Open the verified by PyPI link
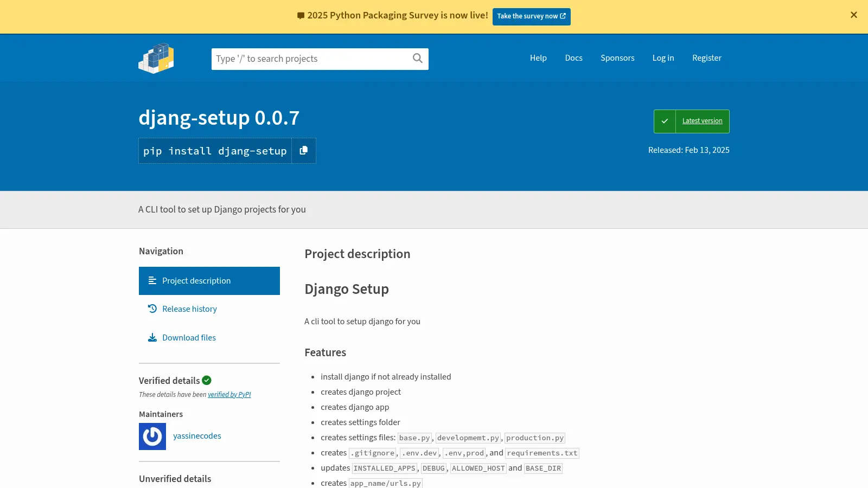 click(x=229, y=395)
